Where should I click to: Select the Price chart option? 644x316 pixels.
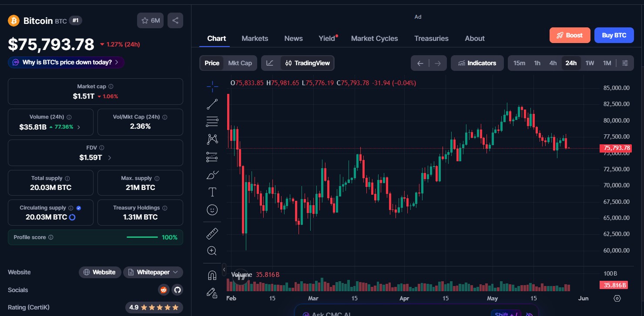(x=212, y=63)
